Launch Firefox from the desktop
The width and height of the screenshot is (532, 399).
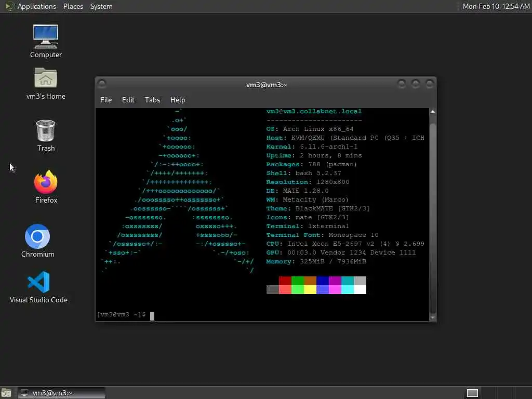pos(46,187)
